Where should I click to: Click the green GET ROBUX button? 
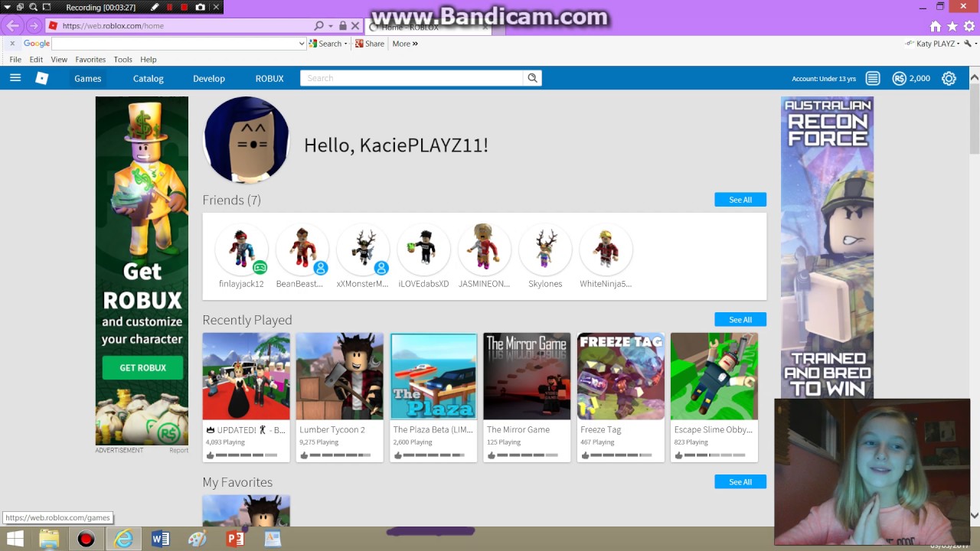coord(142,368)
